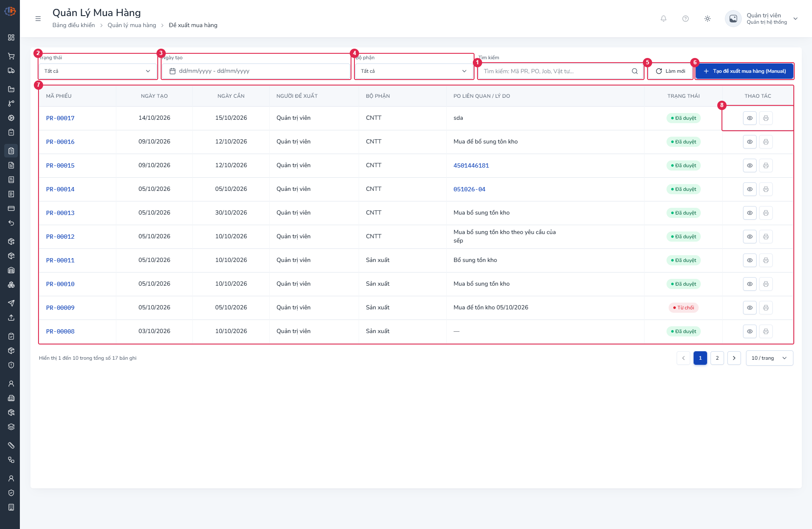Click next page arrow in pagination
The width and height of the screenshot is (812, 529).
(x=734, y=358)
